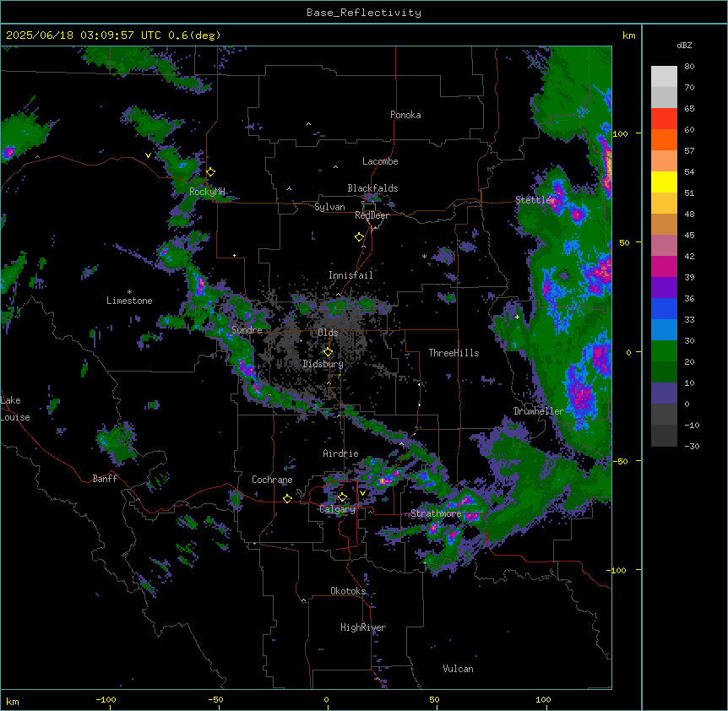This screenshot has height=711, width=728.
Task: Click the 80 value on the dBZ scale
Action: (x=689, y=67)
